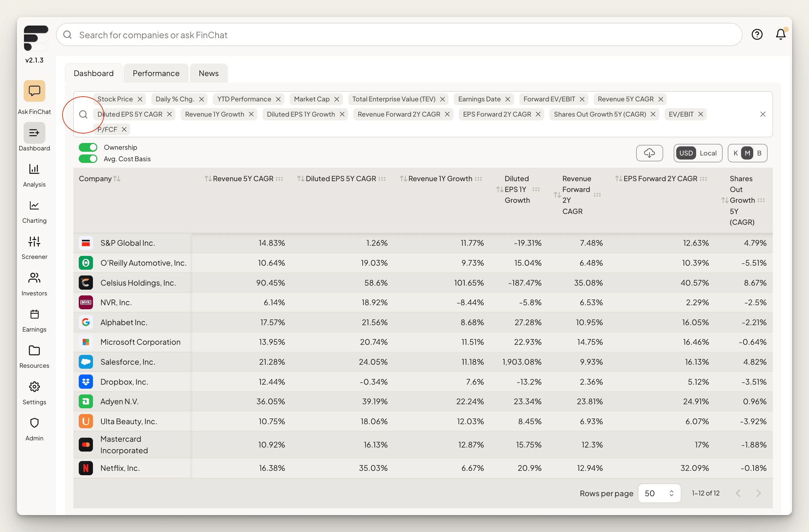Click the column search magnifier icon
Viewport: 809px width, 532px height.
[x=83, y=114]
